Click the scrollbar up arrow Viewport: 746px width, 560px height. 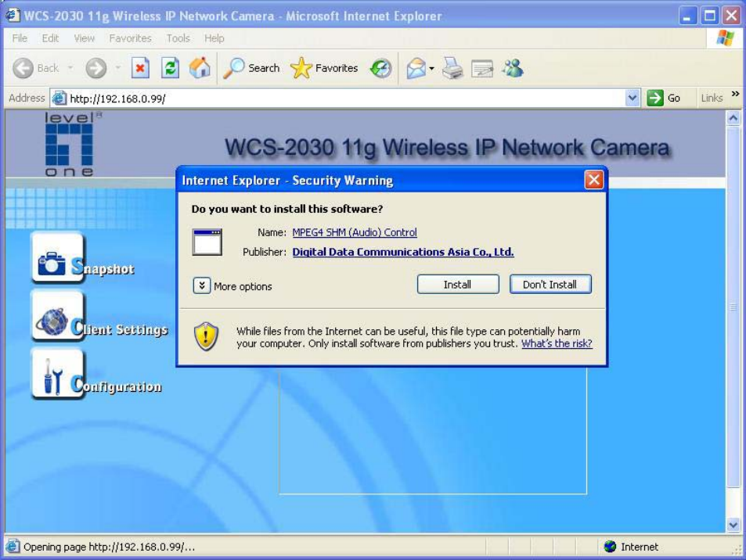coord(733,118)
